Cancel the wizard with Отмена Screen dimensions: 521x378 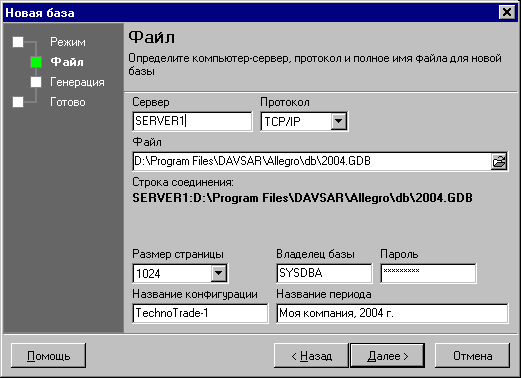(472, 356)
